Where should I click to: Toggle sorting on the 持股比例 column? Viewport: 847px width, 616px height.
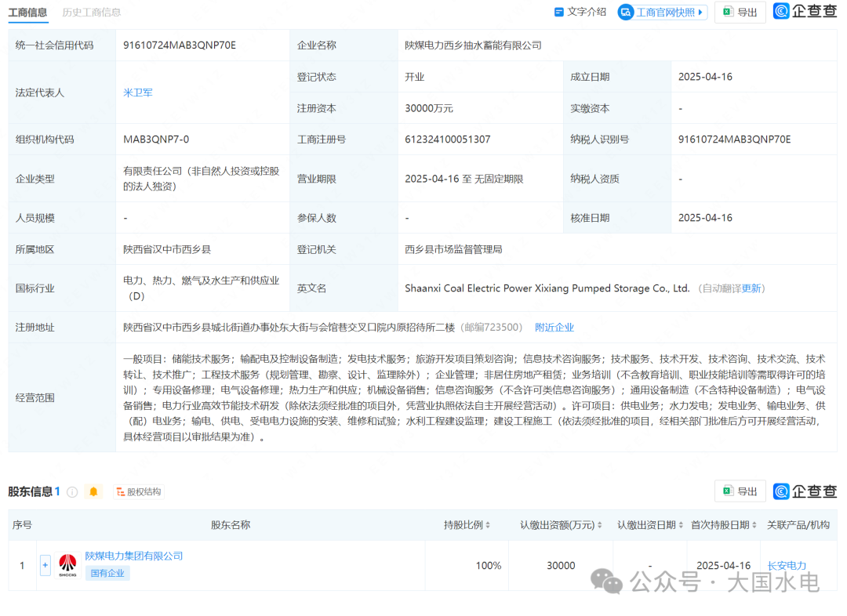(489, 525)
